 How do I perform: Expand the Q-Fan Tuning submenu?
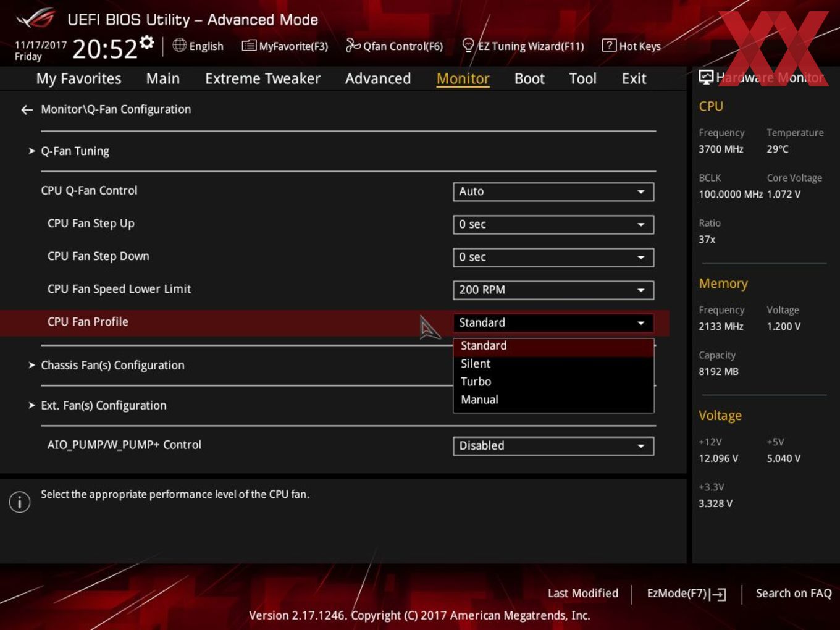75,151
